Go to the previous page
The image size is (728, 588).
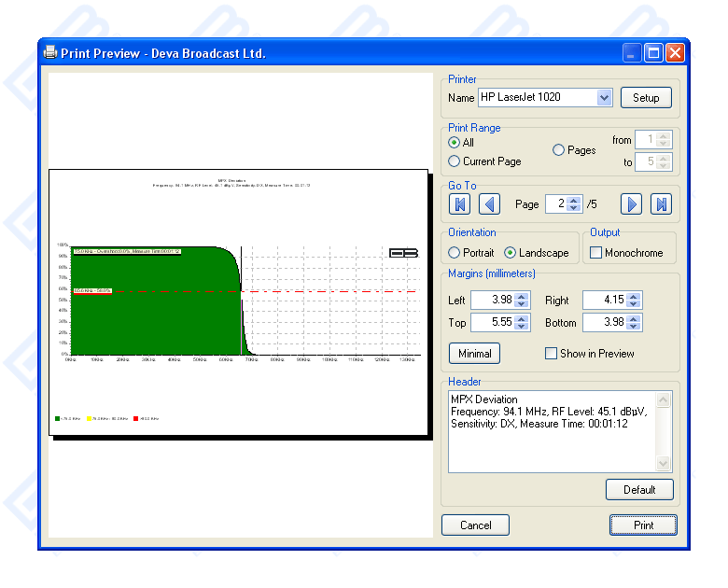pos(490,204)
